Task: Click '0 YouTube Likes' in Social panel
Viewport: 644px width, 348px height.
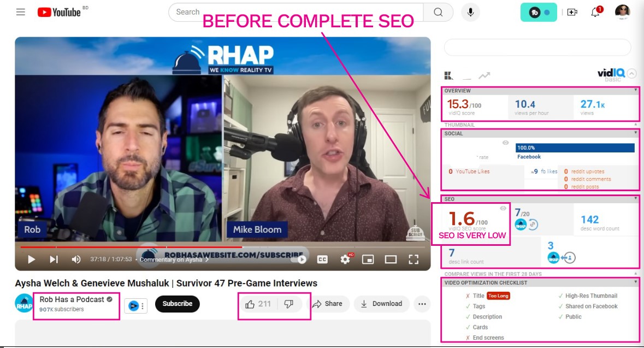Action: (469, 172)
